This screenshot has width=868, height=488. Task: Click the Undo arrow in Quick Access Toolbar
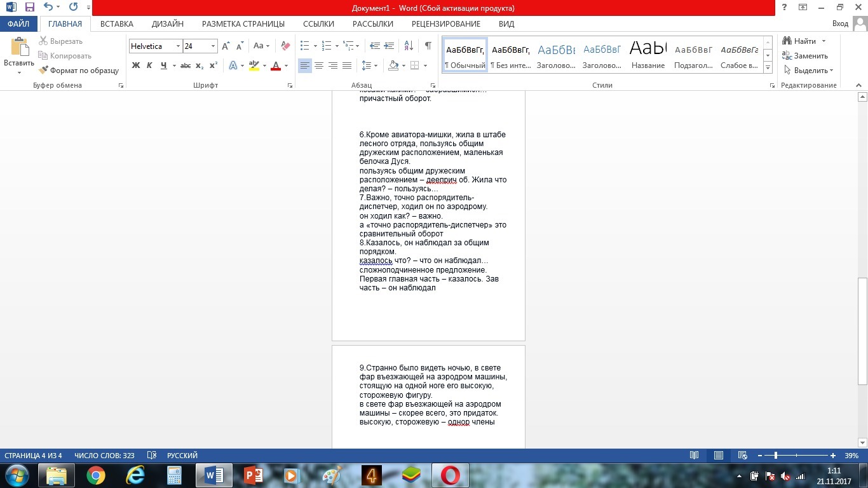tap(48, 8)
